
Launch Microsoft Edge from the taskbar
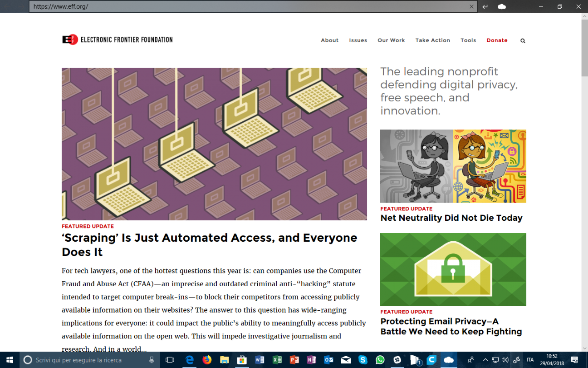click(190, 360)
